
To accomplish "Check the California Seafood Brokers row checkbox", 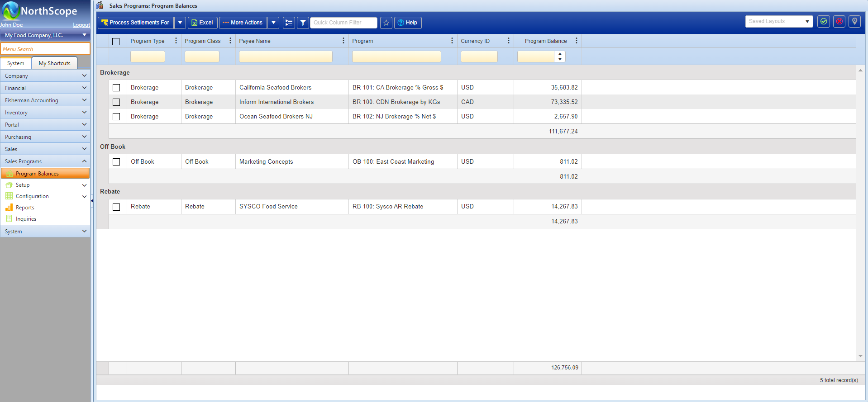I will click(x=116, y=88).
